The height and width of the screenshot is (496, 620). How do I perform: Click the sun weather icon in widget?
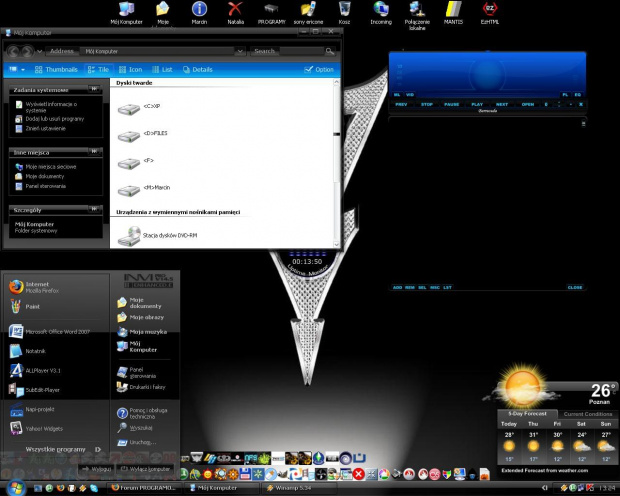(523, 387)
